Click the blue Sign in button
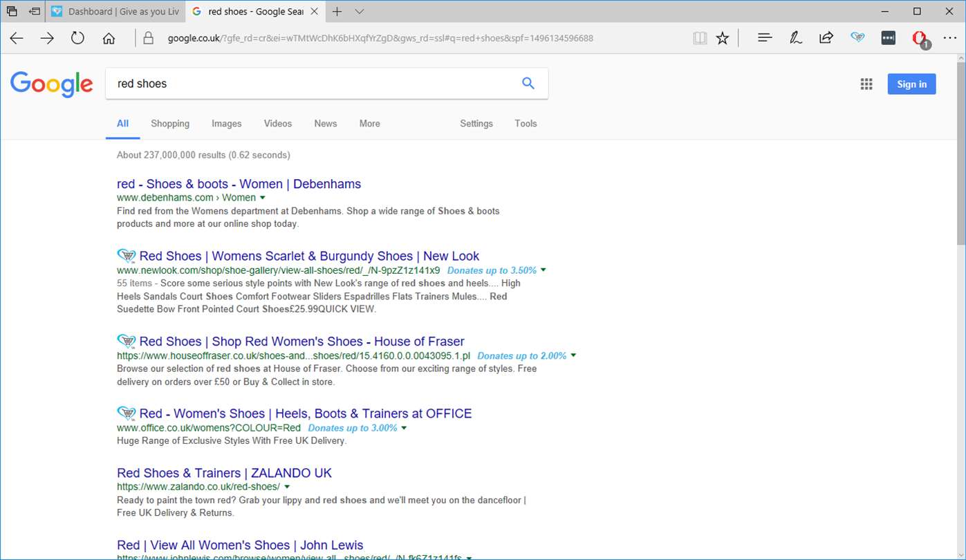Screen dimensions: 966x560 click(x=912, y=84)
